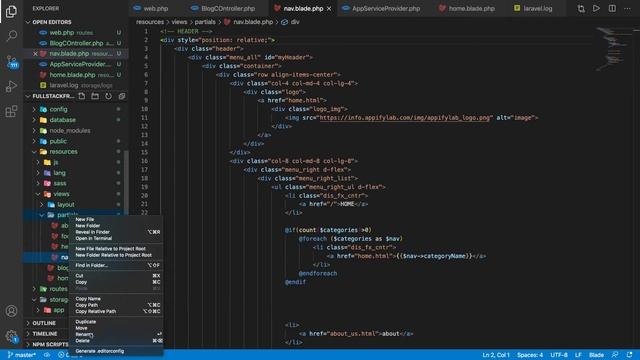Open the Search view in the activity bar
This screenshot has width=640, height=360.
11,36
